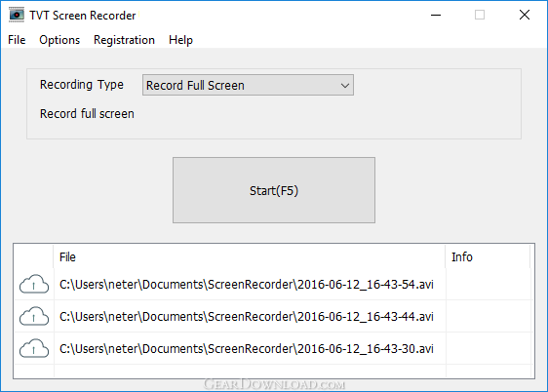548x392 pixels.
Task: Click the Start(F5) button
Action: (274, 190)
